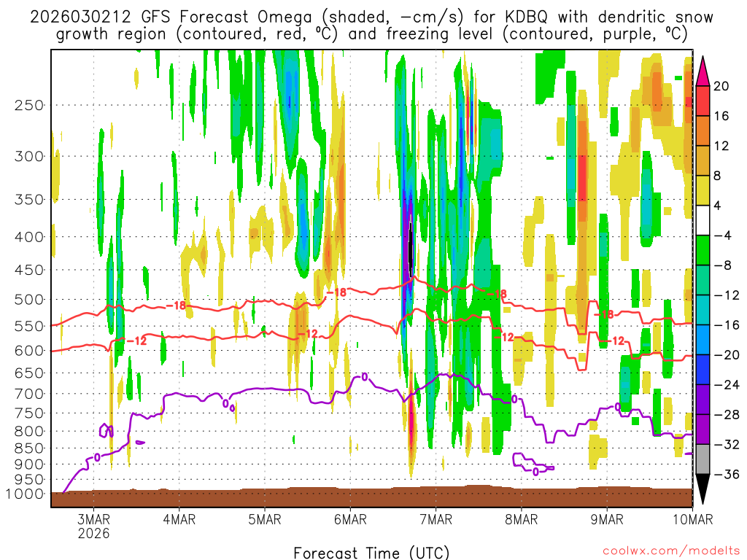Click the 4MAR time axis label
Viewport: 747px width, 560px height.
click(x=179, y=519)
